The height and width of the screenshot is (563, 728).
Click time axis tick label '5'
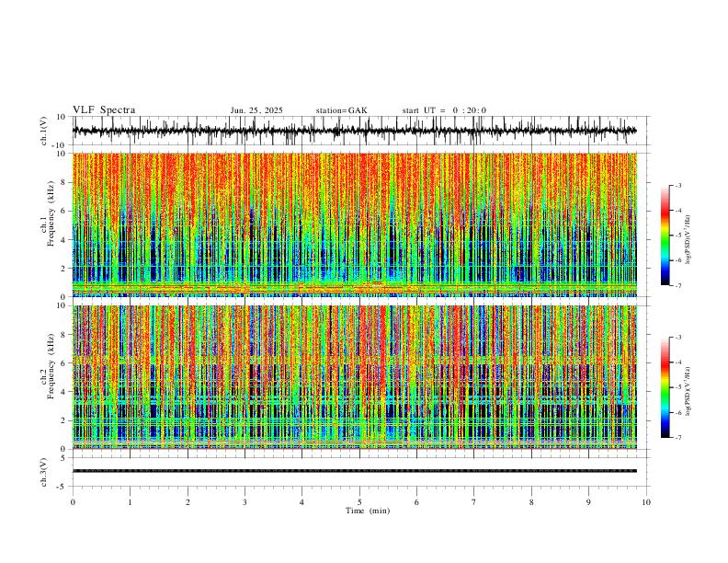pos(359,502)
